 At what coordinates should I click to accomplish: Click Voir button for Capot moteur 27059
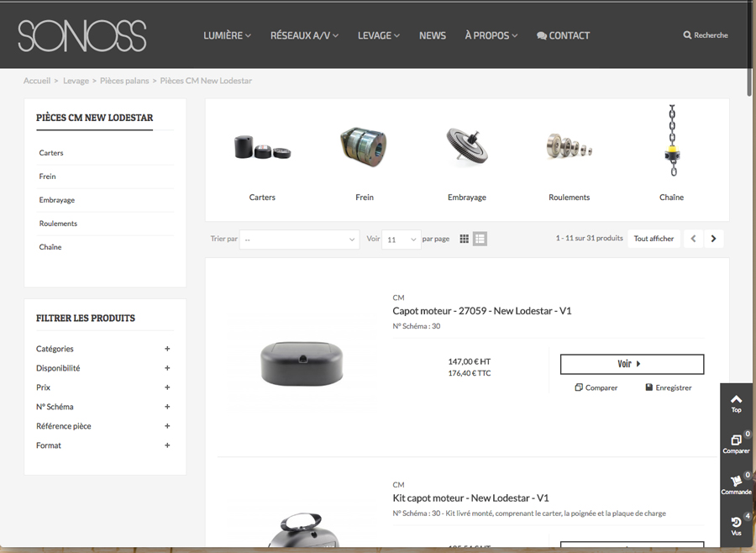(x=632, y=364)
